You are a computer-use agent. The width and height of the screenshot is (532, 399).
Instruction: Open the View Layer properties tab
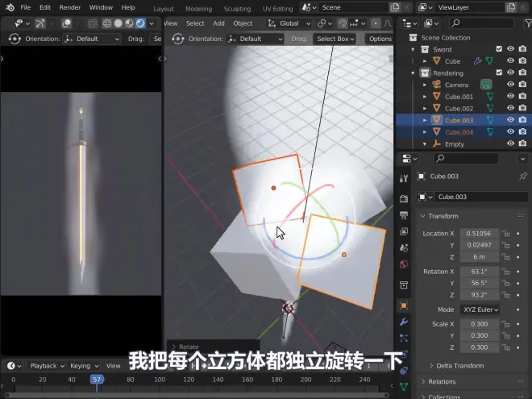[404, 231]
